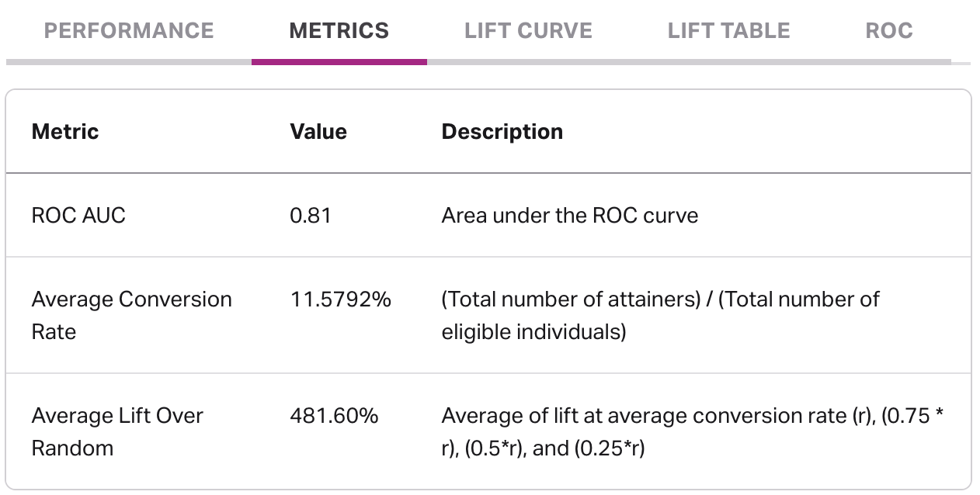Click the ROC AUC value 0.81

pyautogui.click(x=311, y=216)
